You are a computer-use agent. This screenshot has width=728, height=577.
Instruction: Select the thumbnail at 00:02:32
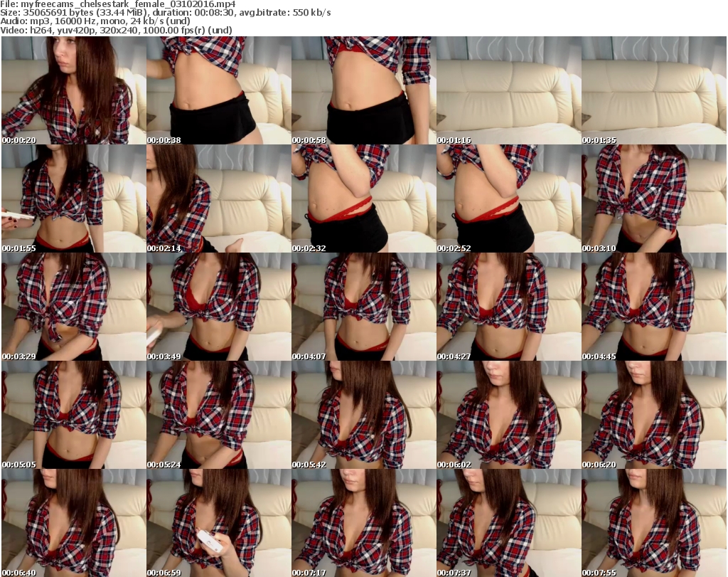pos(364,198)
